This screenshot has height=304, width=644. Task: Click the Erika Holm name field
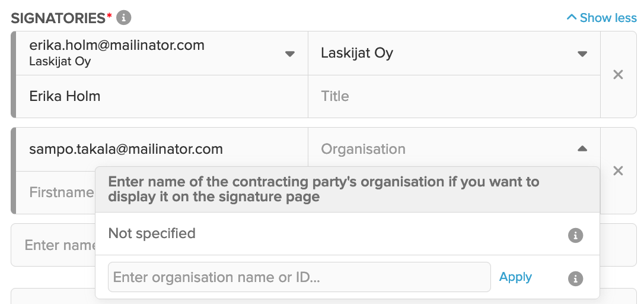[162, 96]
